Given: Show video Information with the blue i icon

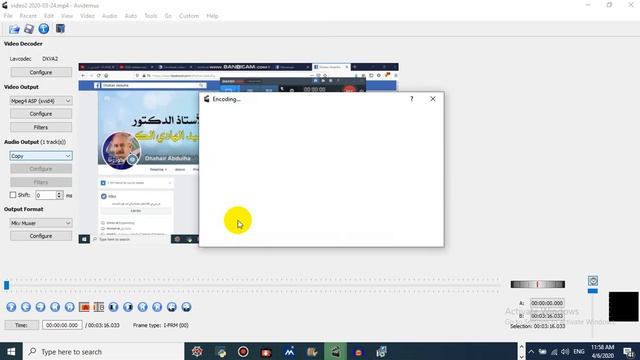Looking at the screenshot, I should pos(44,29).
